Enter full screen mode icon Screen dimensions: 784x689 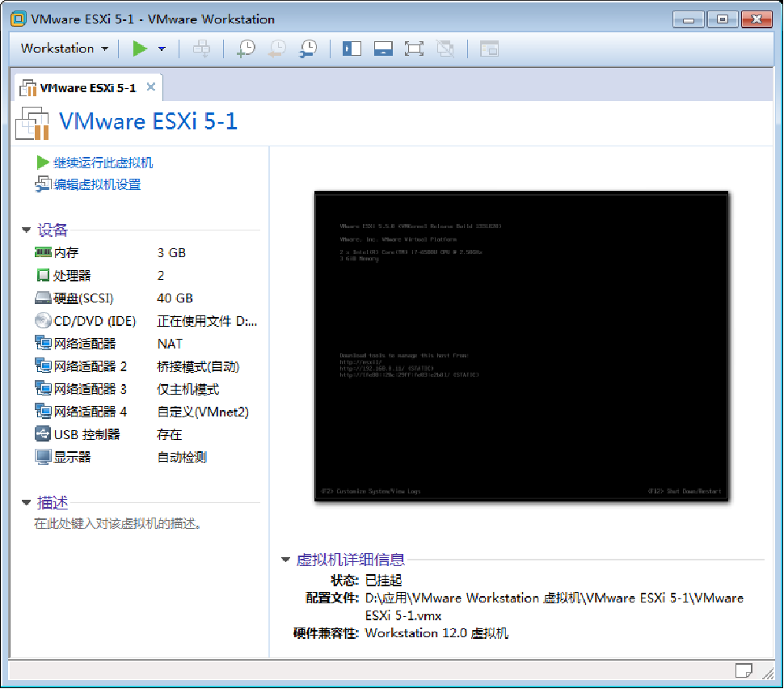pyautogui.click(x=414, y=49)
